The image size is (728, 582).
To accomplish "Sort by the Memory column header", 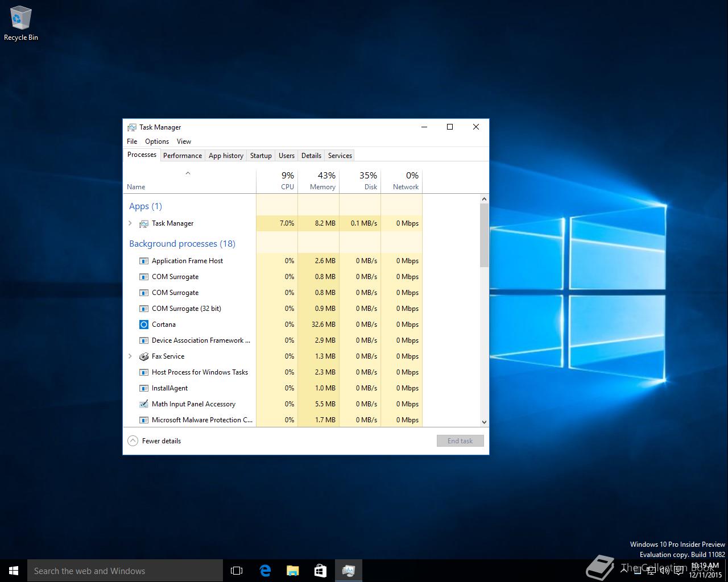I will [318, 181].
